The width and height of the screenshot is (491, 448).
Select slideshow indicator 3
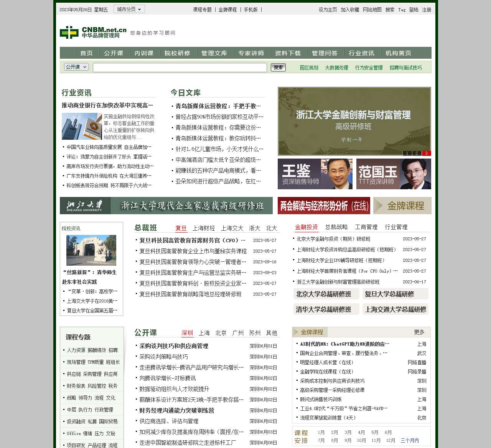426,153
